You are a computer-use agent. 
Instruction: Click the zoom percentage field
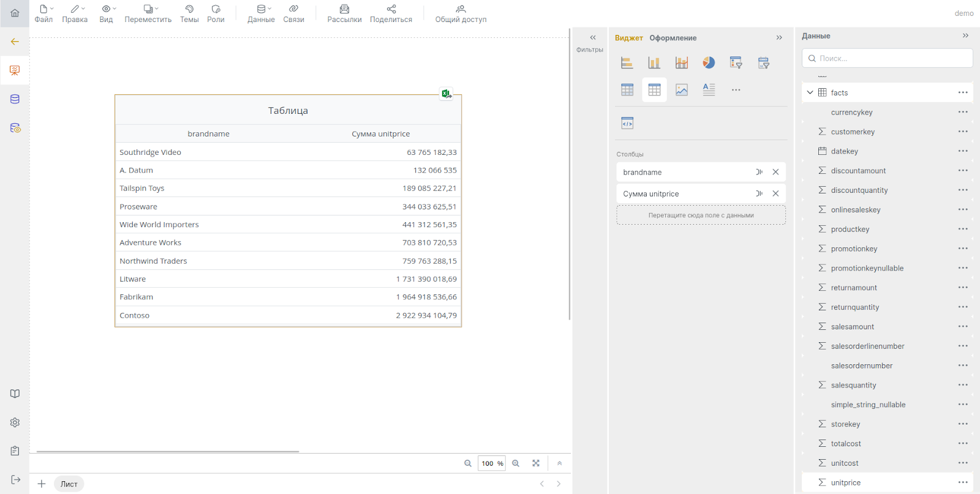click(x=492, y=463)
